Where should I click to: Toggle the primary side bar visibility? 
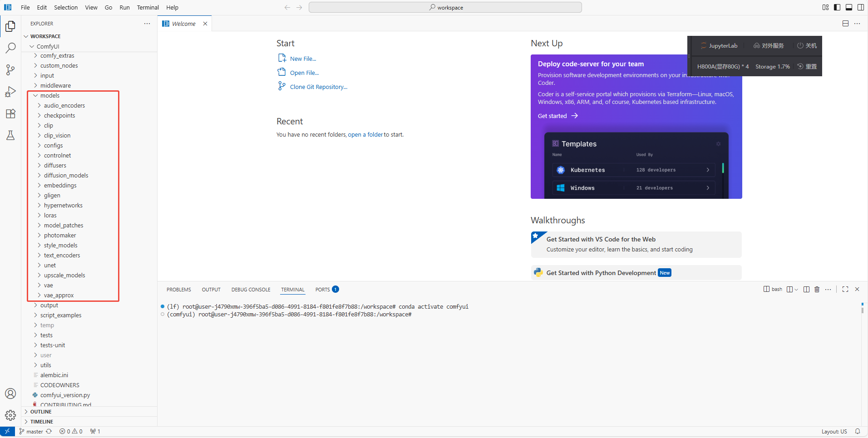click(x=837, y=7)
